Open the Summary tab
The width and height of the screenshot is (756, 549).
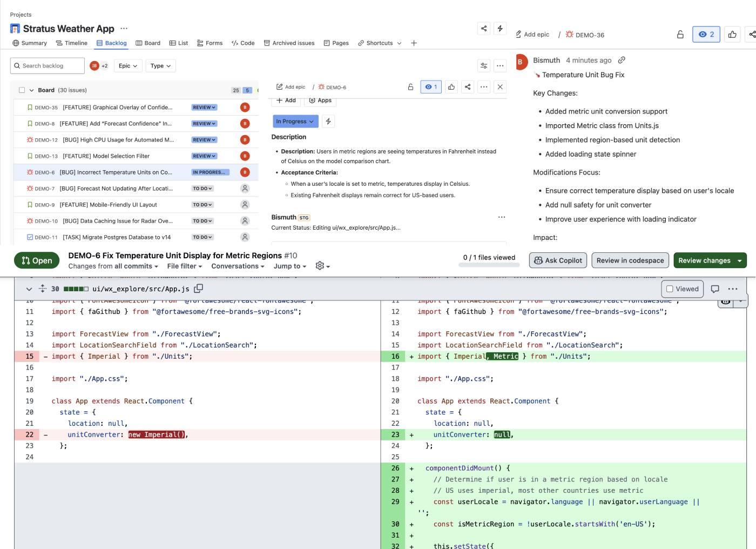[30, 43]
